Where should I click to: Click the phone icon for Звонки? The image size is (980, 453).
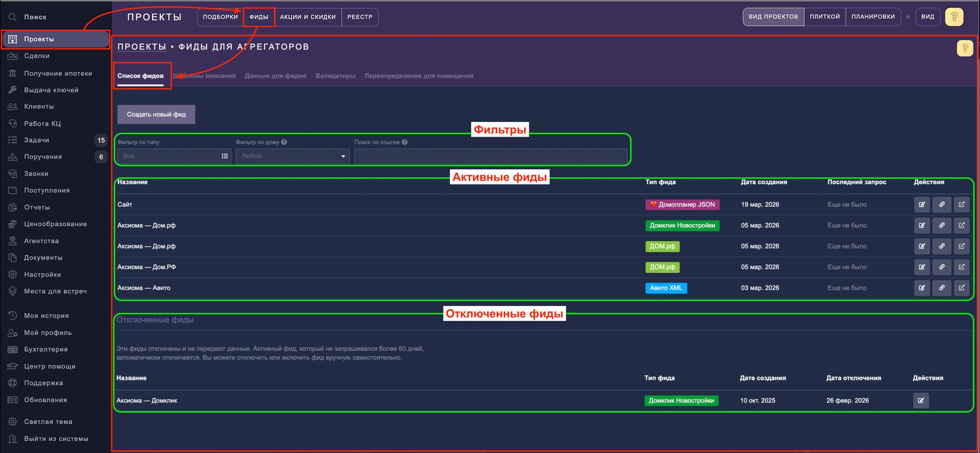tap(13, 173)
